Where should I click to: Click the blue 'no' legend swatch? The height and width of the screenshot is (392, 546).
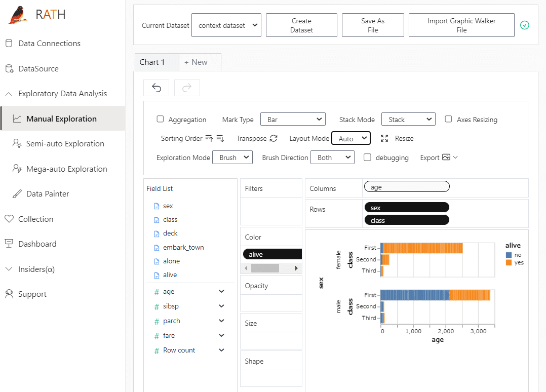click(509, 255)
